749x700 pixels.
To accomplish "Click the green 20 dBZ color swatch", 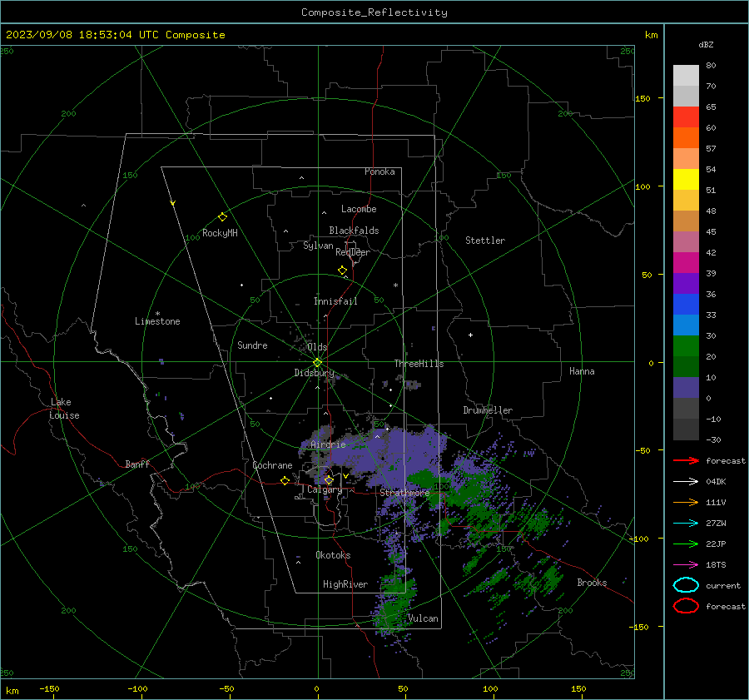I will (686, 346).
